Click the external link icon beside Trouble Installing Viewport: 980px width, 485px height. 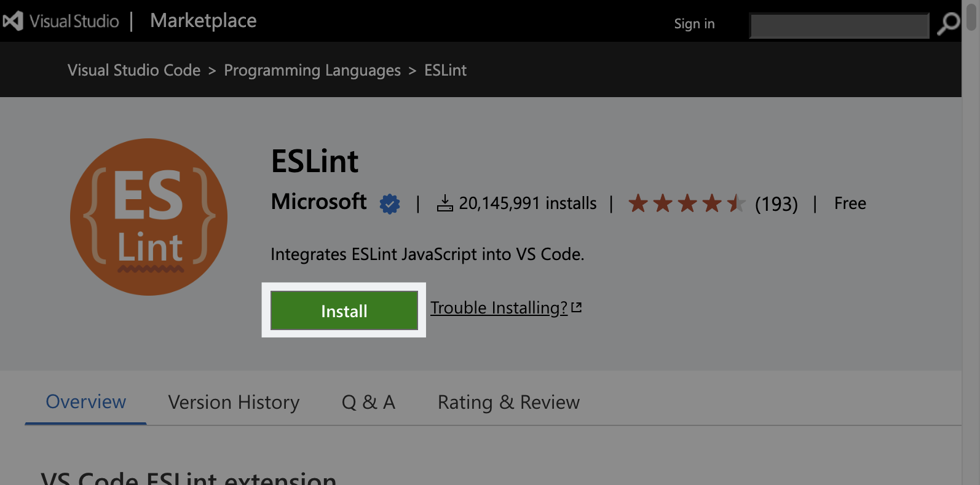577,307
